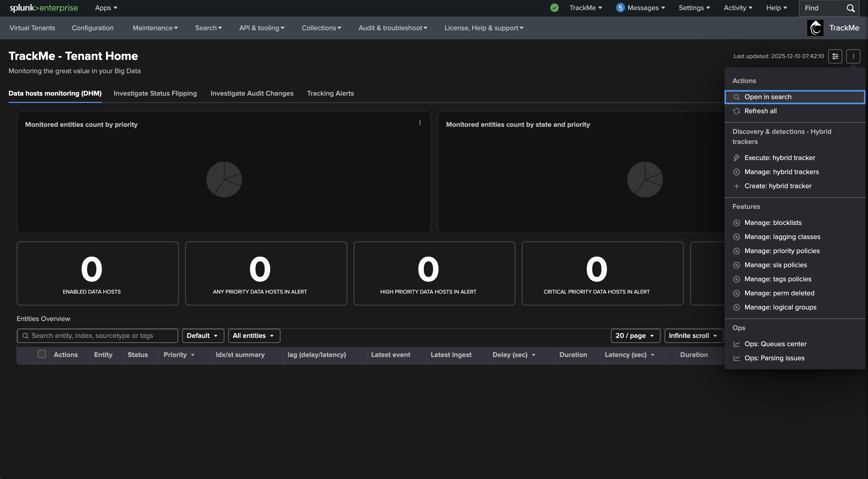This screenshot has height=479, width=868.
Task: Switch to Investigate Status Flipping tab
Action: (155, 94)
